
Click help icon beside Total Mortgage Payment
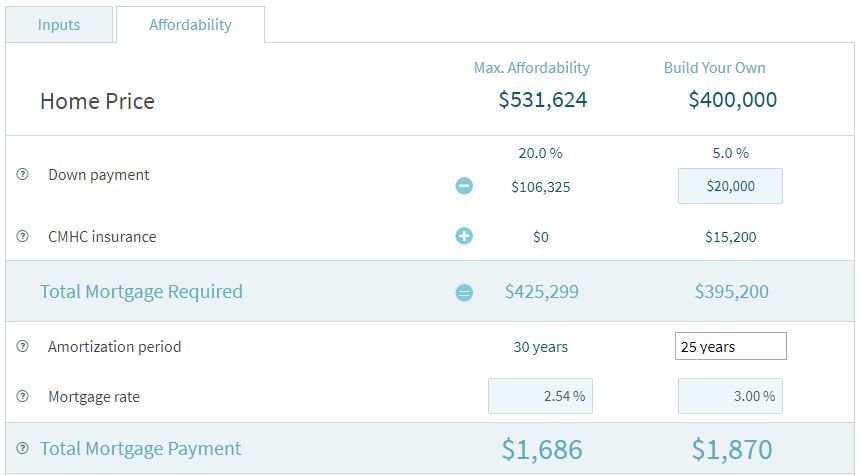[22, 449]
